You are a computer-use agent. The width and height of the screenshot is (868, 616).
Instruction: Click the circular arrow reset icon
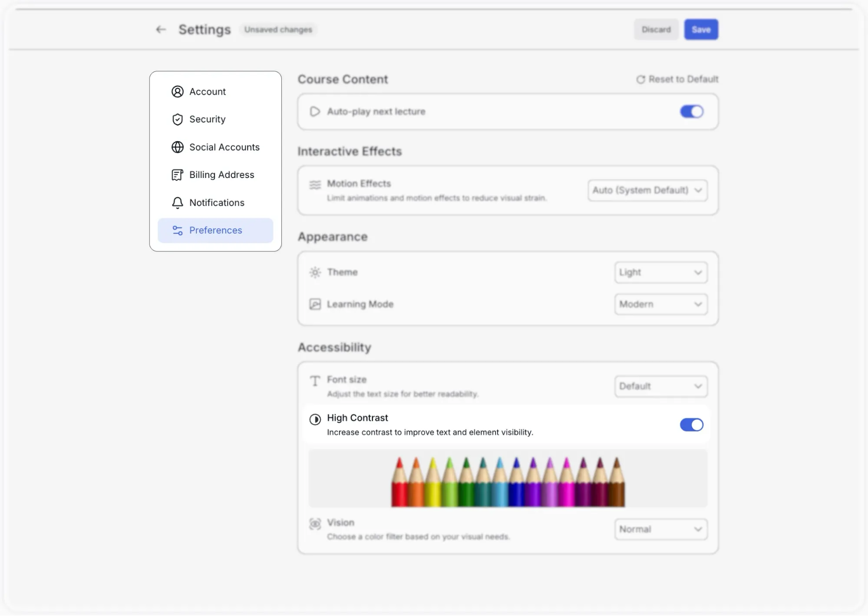(640, 79)
